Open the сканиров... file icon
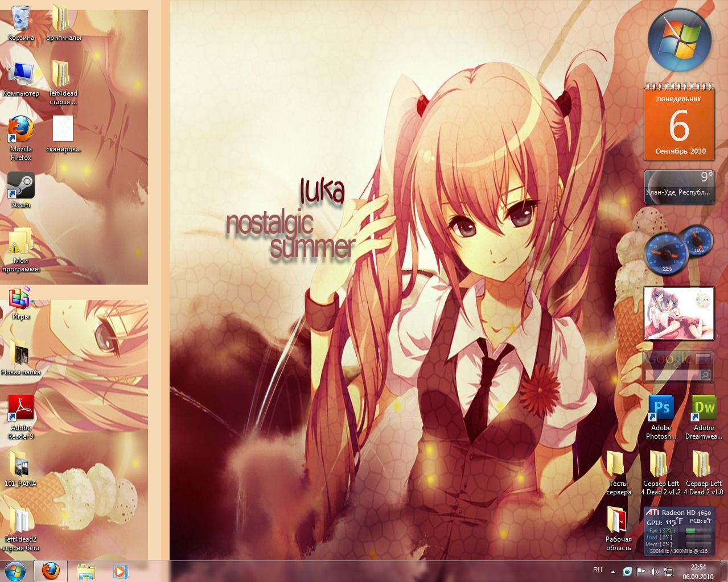The height and width of the screenshot is (582, 728). tap(63, 134)
